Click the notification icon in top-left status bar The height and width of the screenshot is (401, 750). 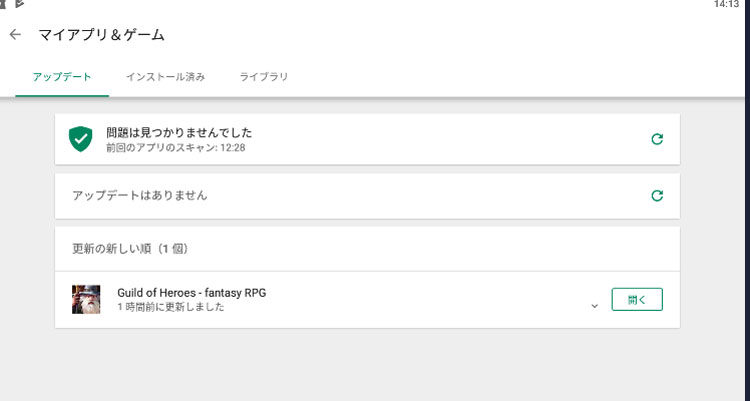(x=2, y=4)
